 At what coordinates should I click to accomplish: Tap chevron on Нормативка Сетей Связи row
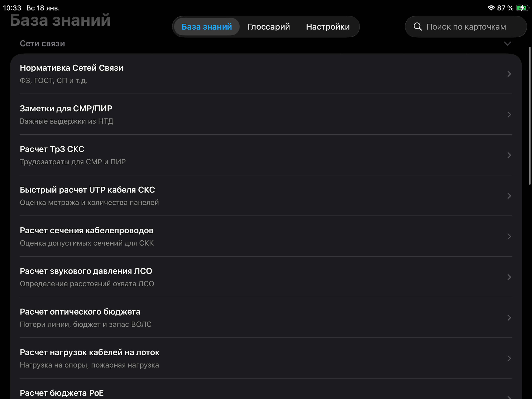pyautogui.click(x=509, y=74)
